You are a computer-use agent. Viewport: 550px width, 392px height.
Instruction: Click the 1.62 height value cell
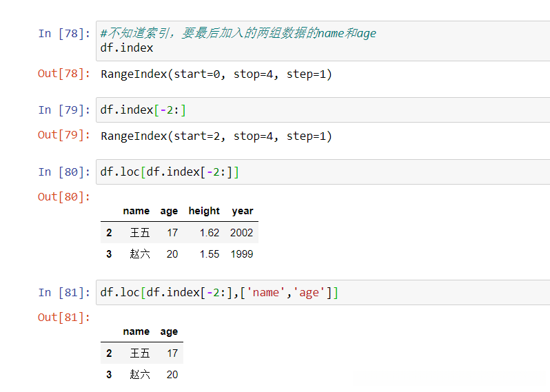point(209,233)
